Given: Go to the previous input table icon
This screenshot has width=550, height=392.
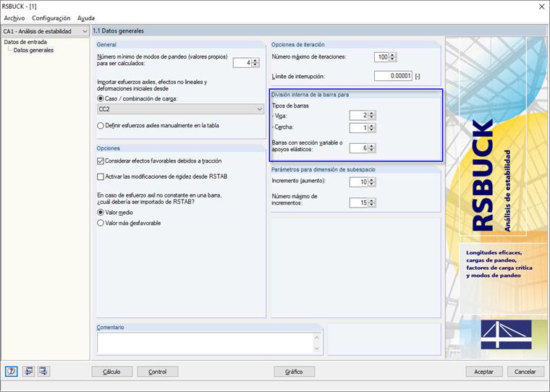Looking at the screenshot, I should click(x=28, y=371).
